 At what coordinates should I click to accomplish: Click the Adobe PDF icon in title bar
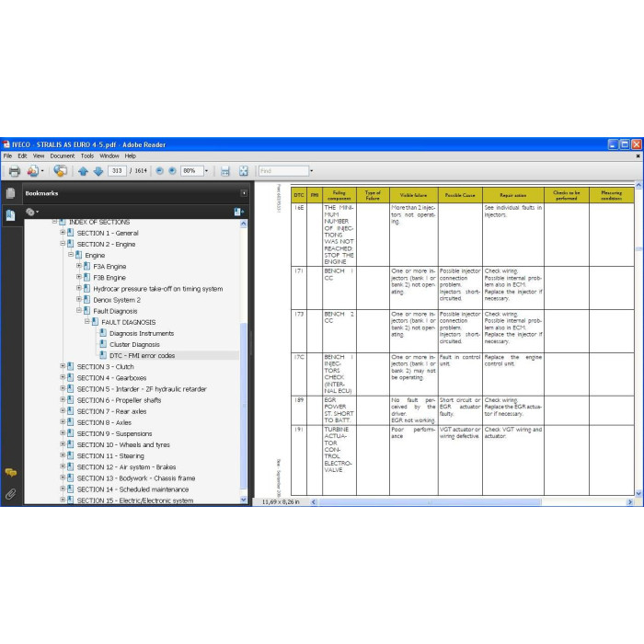(x=6, y=144)
